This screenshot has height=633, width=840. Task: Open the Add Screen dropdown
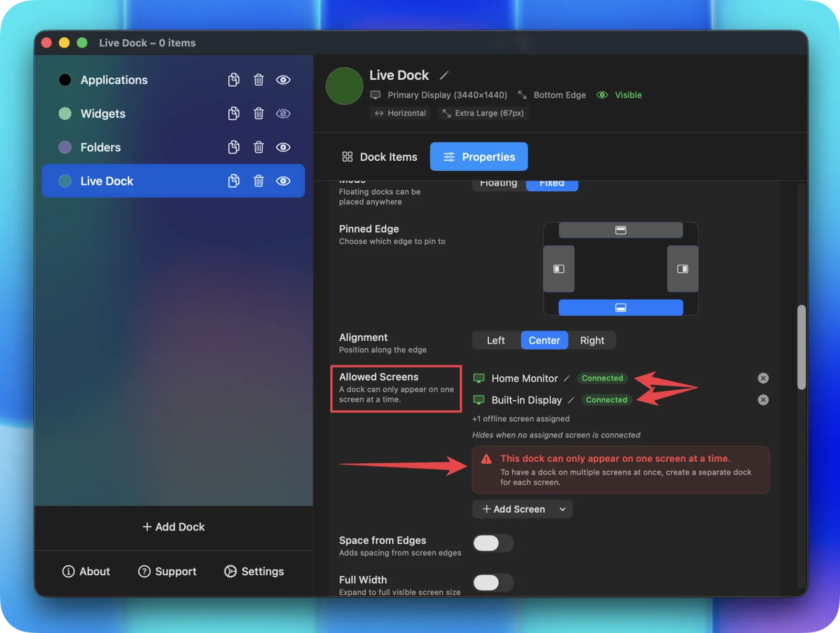(x=522, y=509)
